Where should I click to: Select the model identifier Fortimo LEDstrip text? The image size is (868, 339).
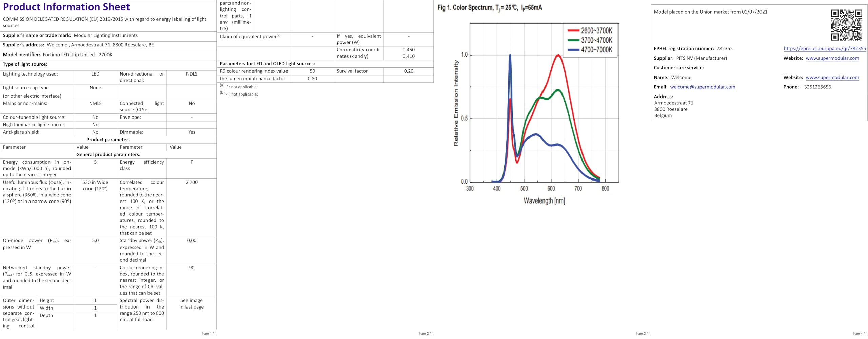[x=78, y=55]
